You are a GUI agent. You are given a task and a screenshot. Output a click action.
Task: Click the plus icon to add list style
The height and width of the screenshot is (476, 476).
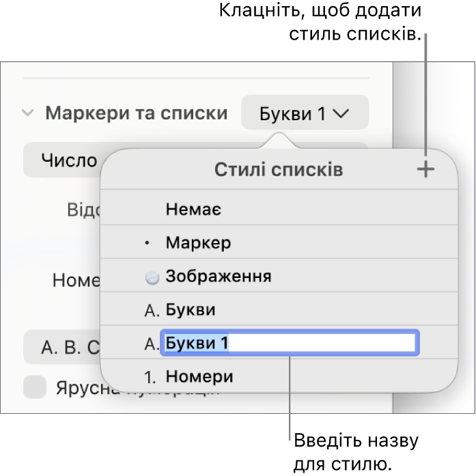point(425,169)
